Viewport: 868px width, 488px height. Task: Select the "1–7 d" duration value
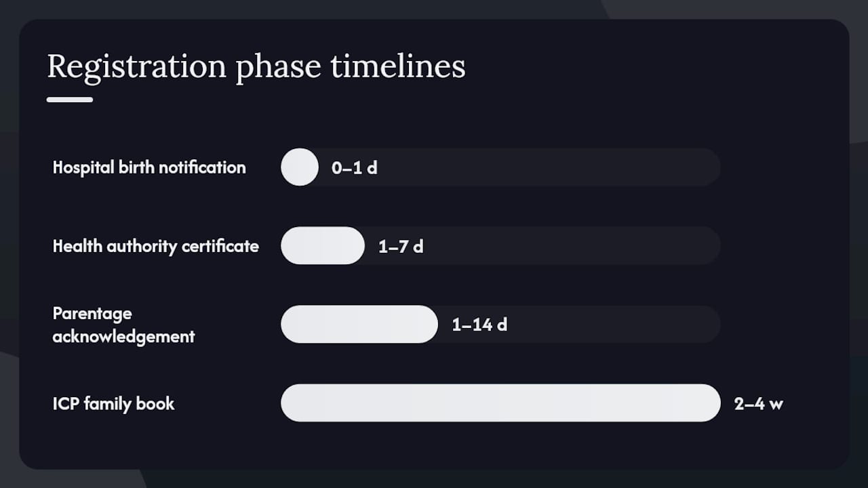pyautogui.click(x=401, y=246)
